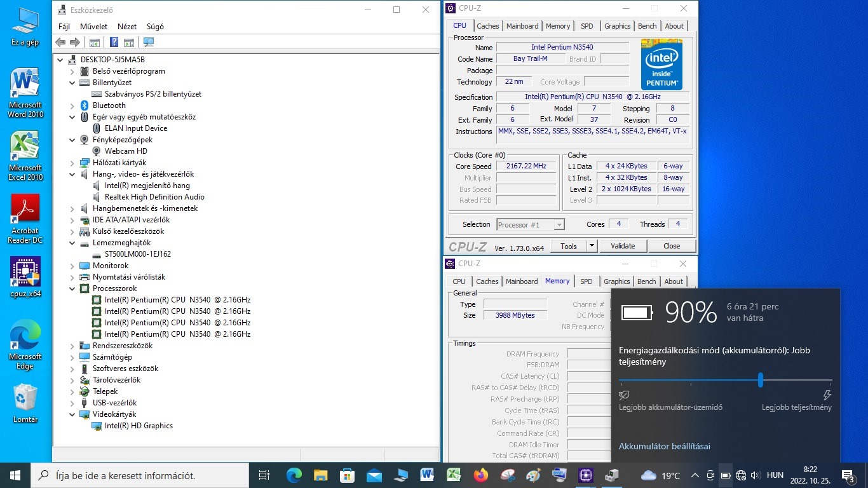868x488 pixels.
Task: Click the Validate button in CPU-Z
Action: [x=623, y=246]
